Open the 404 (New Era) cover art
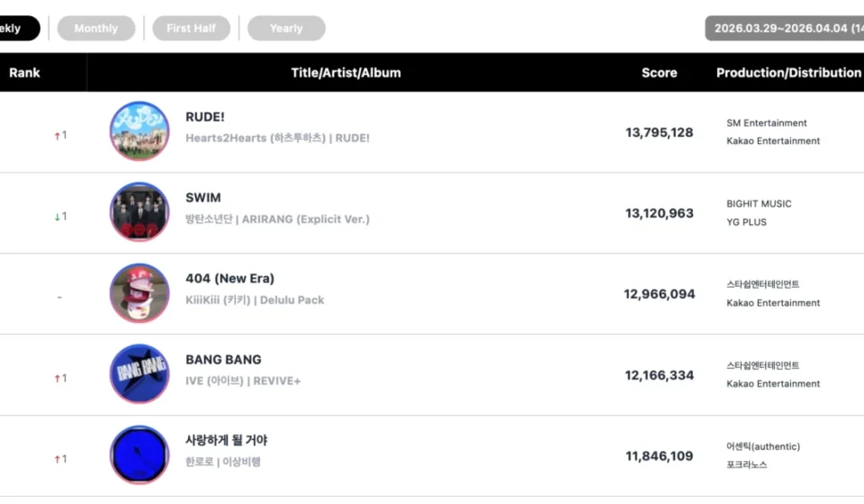The height and width of the screenshot is (504, 864). [139, 293]
